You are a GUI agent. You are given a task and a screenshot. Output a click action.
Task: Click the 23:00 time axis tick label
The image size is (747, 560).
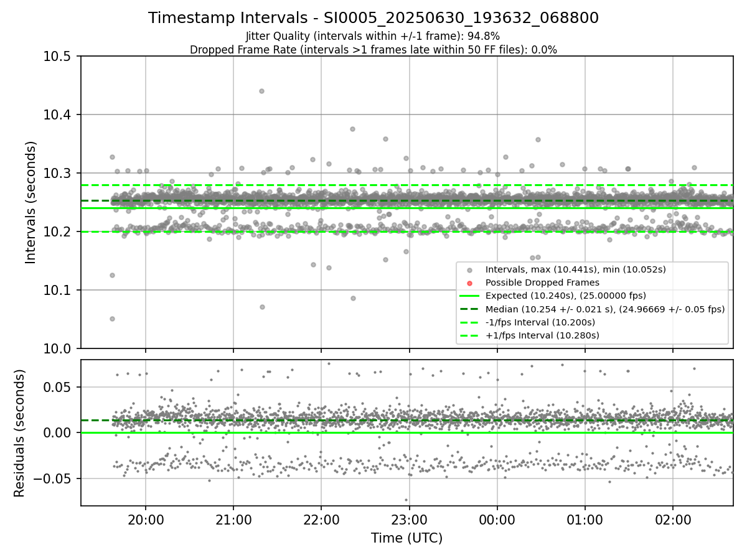click(409, 520)
